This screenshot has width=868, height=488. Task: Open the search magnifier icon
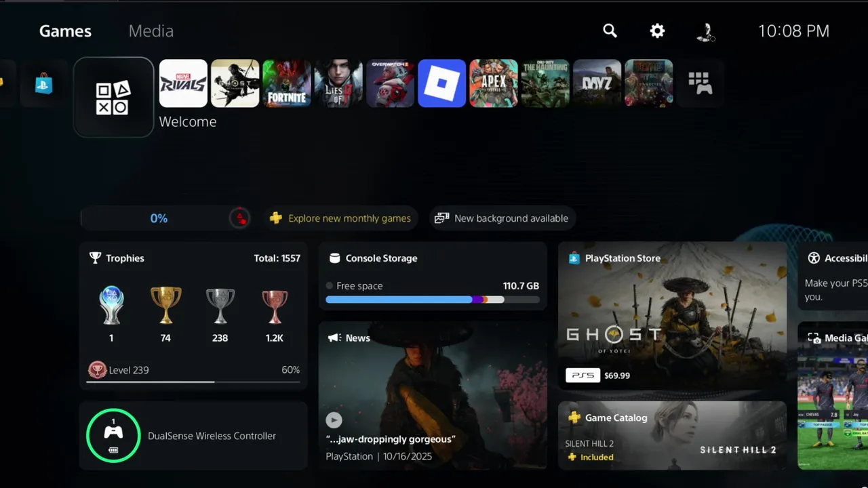610,31
